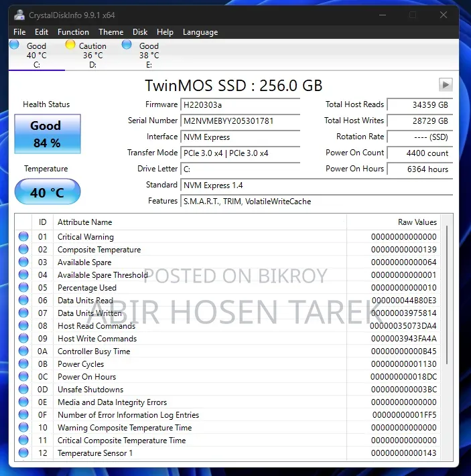This screenshot has height=476, width=471.
Task: Select the Percentage Used attribute name
Action: [x=87, y=288]
